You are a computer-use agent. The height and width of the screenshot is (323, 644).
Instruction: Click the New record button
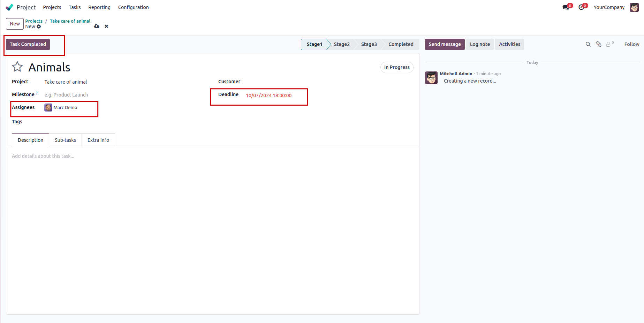[x=15, y=24]
